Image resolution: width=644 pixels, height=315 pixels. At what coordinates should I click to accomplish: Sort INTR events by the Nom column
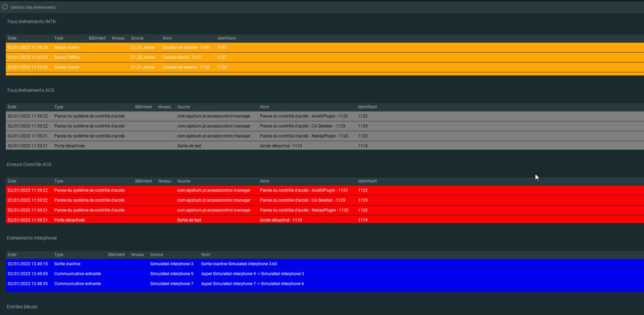pyautogui.click(x=167, y=38)
